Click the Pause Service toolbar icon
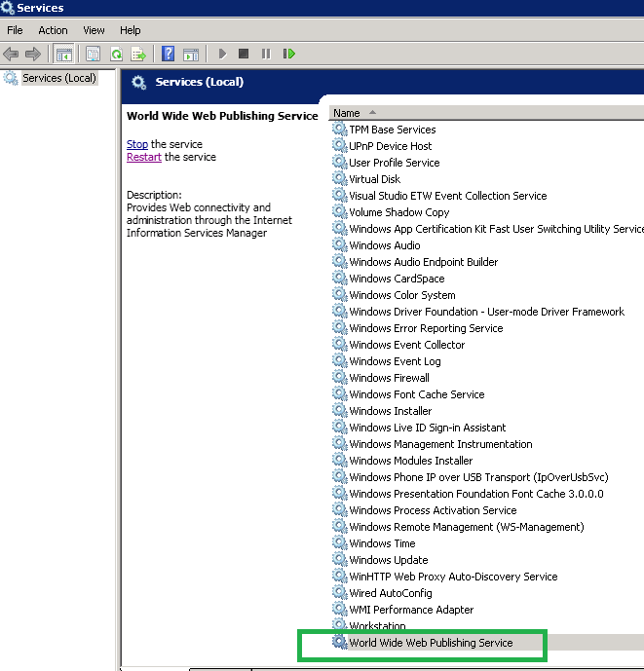This screenshot has height=671, width=644. pyautogui.click(x=266, y=54)
